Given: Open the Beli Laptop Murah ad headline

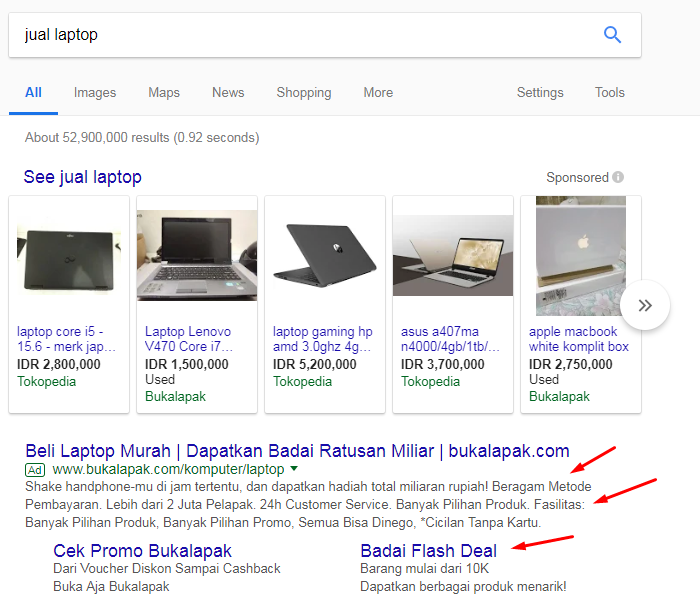Looking at the screenshot, I should pyautogui.click(x=297, y=451).
